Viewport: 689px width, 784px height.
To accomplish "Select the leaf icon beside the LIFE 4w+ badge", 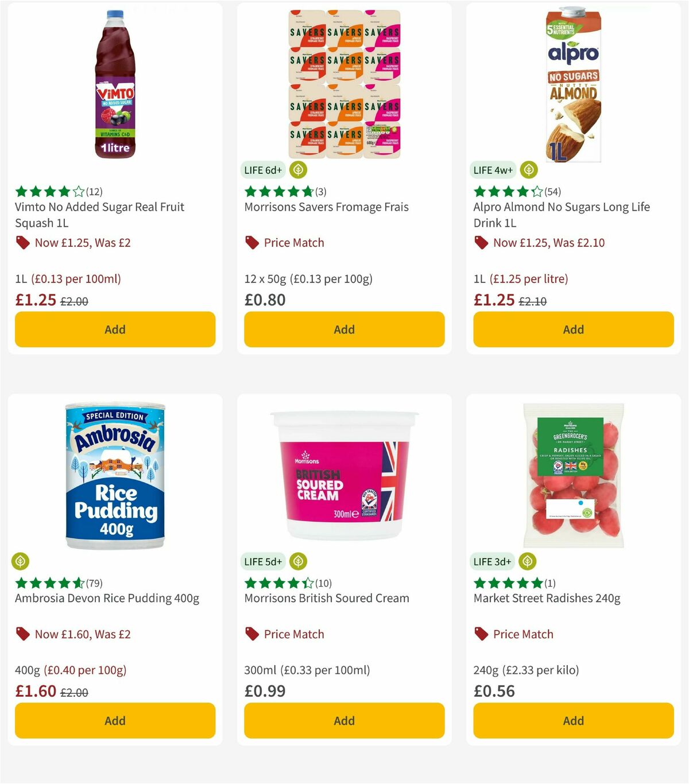I will 527,170.
